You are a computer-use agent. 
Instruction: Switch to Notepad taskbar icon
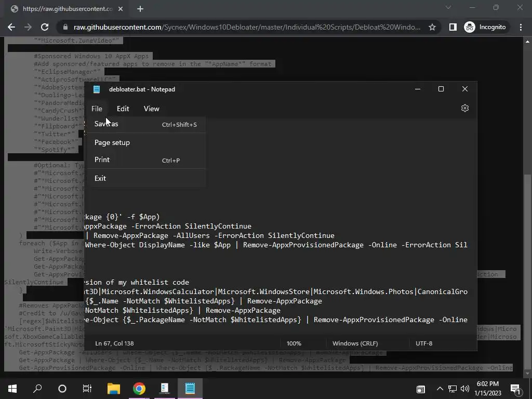pos(190,389)
